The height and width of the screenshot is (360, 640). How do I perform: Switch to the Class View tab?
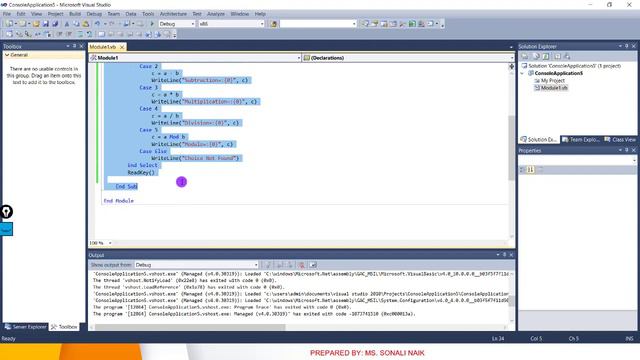pyautogui.click(x=620, y=140)
